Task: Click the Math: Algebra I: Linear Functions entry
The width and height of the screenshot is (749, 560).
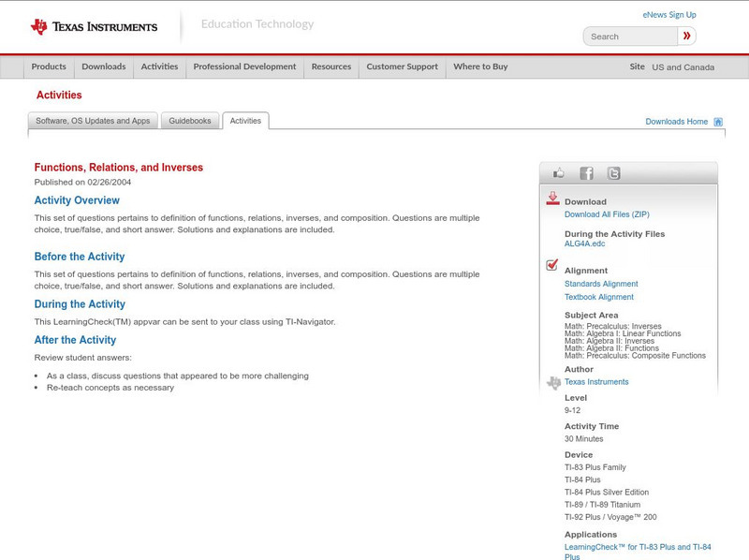Action: [x=623, y=333]
